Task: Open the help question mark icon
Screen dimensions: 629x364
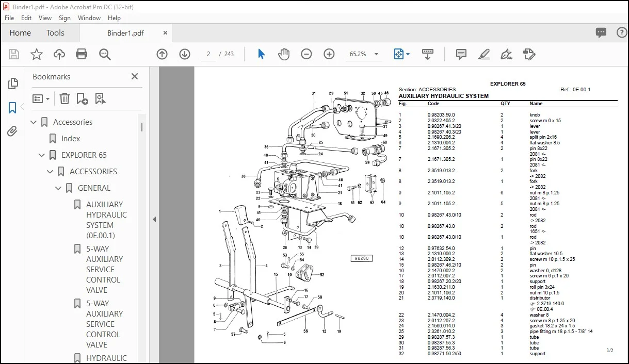Action: click(622, 32)
